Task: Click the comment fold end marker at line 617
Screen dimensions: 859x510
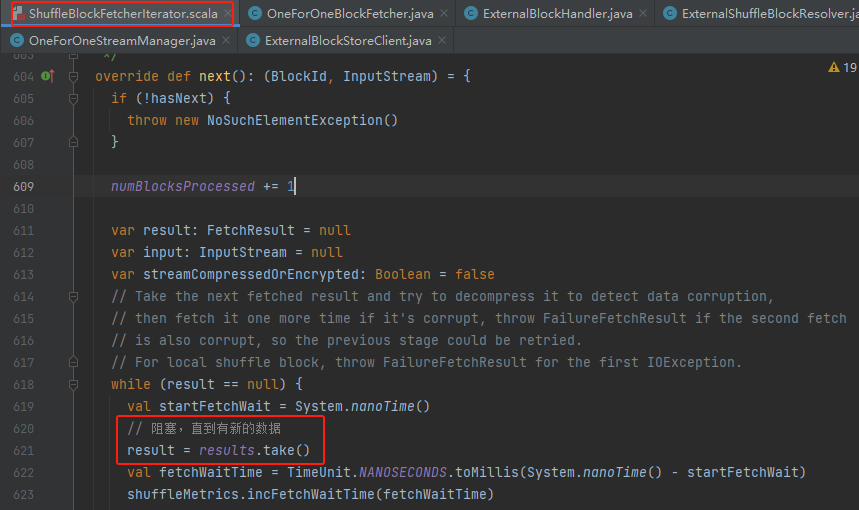Action: click(73, 362)
